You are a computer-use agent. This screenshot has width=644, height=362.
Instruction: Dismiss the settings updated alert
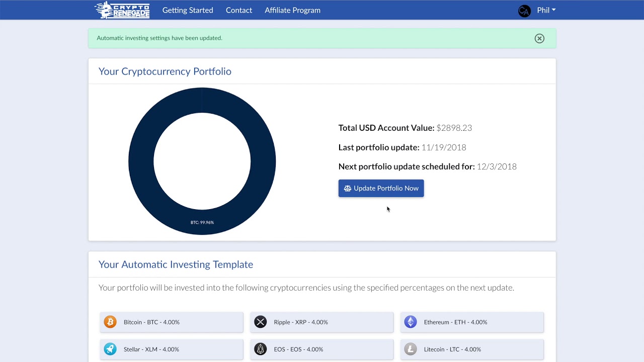tap(539, 38)
